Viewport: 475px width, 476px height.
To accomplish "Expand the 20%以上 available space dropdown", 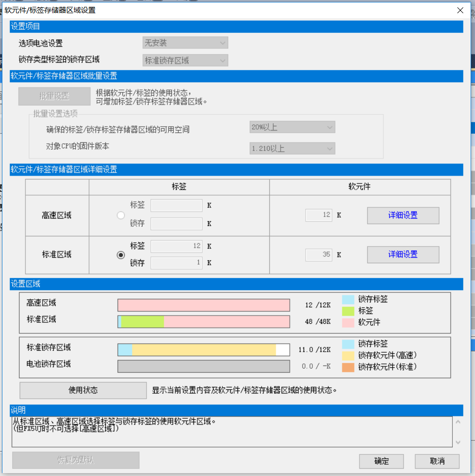I will coord(292,128).
